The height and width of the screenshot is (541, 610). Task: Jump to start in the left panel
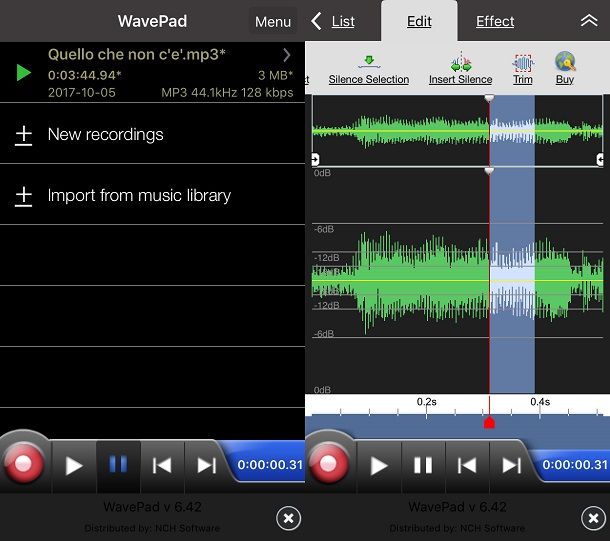pos(162,466)
